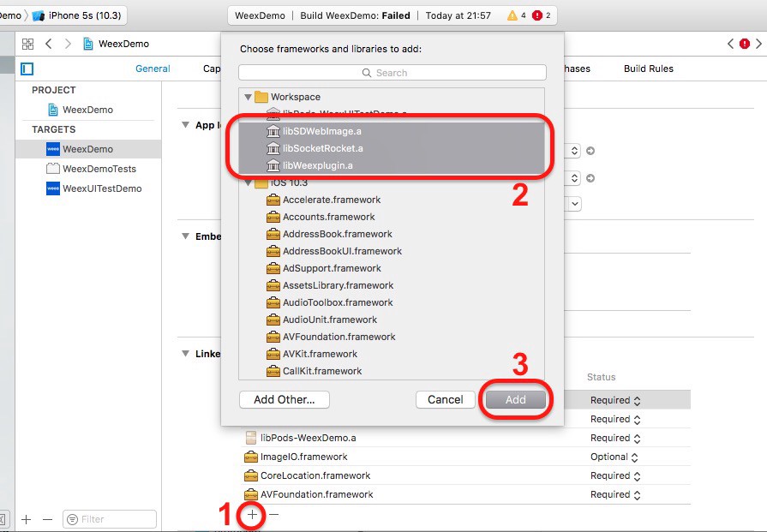The width and height of the screenshot is (767, 532).
Task: Click Add Other... button
Action: coord(285,399)
